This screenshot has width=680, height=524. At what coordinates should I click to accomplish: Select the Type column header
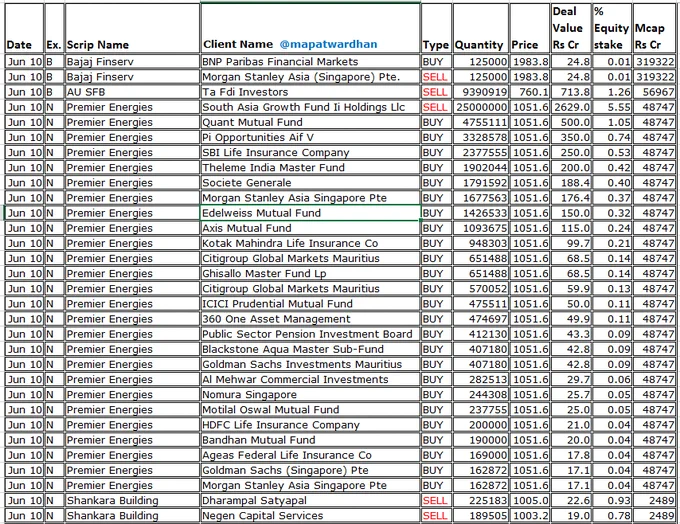click(436, 28)
